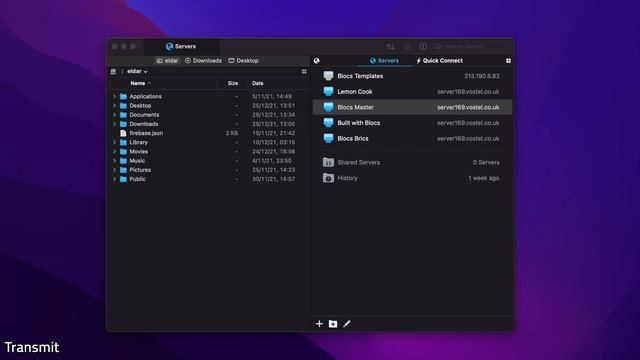The width and height of the screenshot is (640, 360).
Task: Create a new server folder
Action: pos(333,324)
